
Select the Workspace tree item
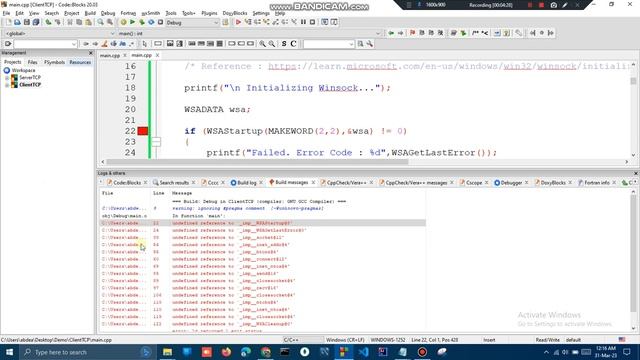coord(23,70)
